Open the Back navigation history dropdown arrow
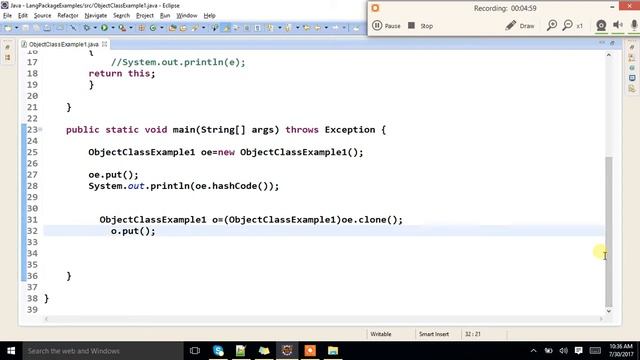This screenshot has width=640, height=360. point(326,28)
